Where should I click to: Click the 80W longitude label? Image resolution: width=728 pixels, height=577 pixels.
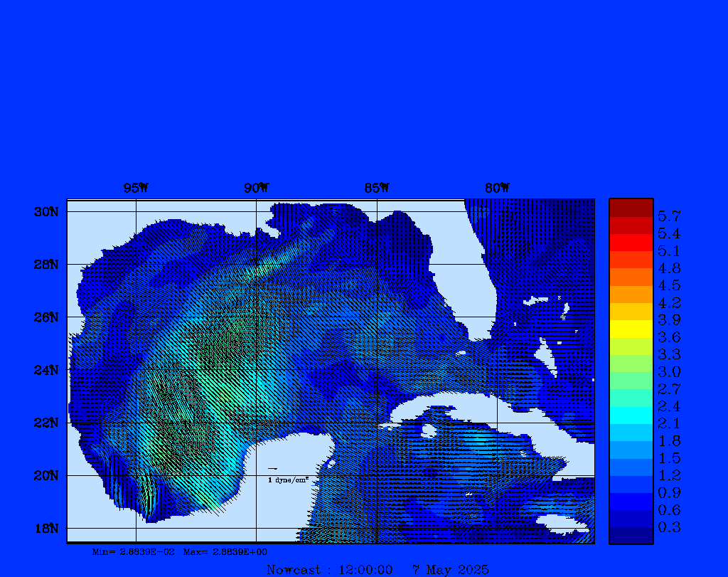[497, 188]
